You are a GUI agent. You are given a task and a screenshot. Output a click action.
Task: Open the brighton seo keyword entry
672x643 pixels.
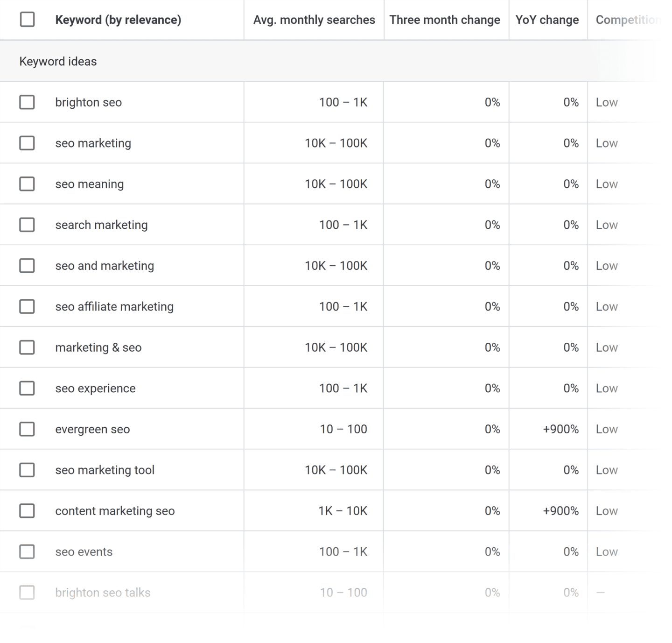pyautogui.click(x=89, y=102)
